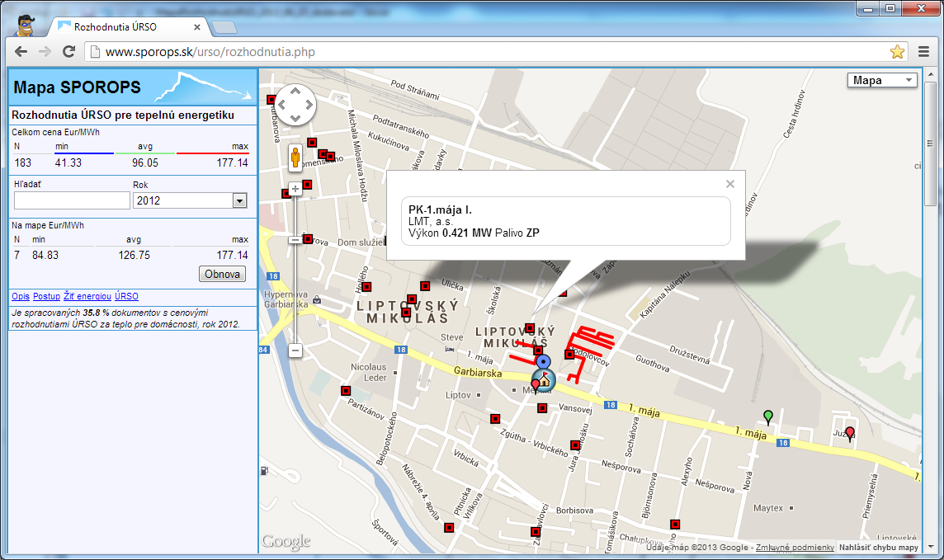This screenshot has width=944, height=560.
Task: Open the Postup link
Action: coord(46,296)
